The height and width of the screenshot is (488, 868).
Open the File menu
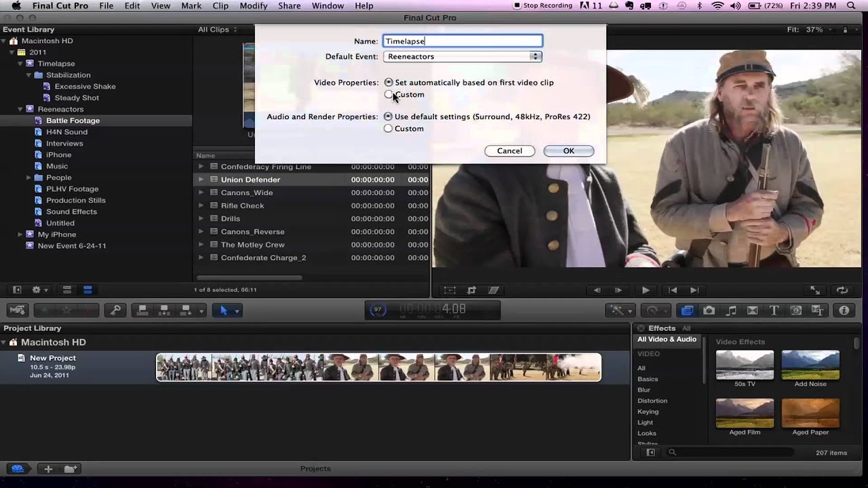(106, 5)
